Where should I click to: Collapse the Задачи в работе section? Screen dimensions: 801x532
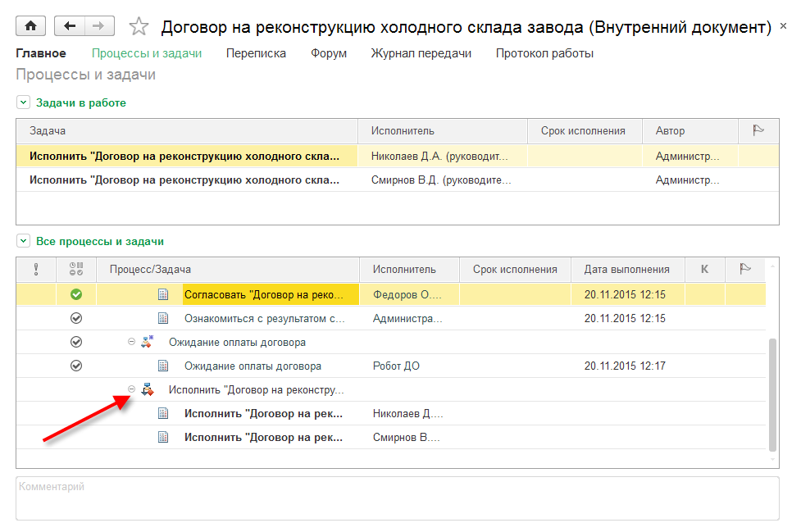pos(23,102)
